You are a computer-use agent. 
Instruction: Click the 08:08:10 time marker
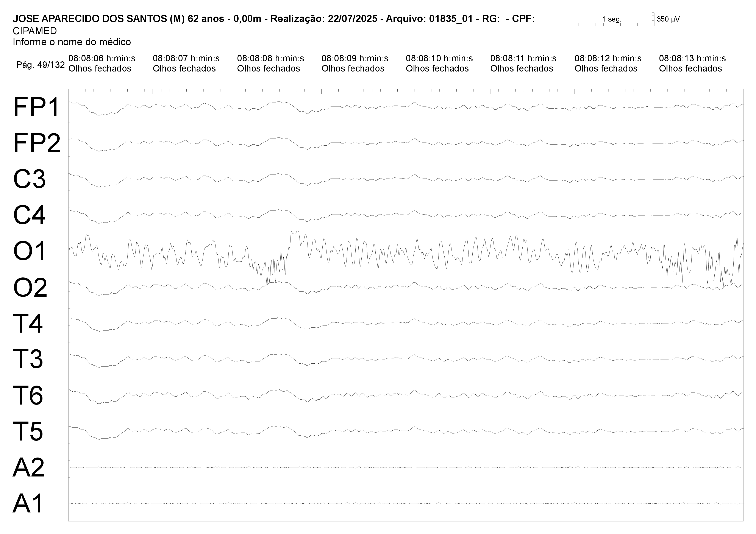[x=439, y=59]
